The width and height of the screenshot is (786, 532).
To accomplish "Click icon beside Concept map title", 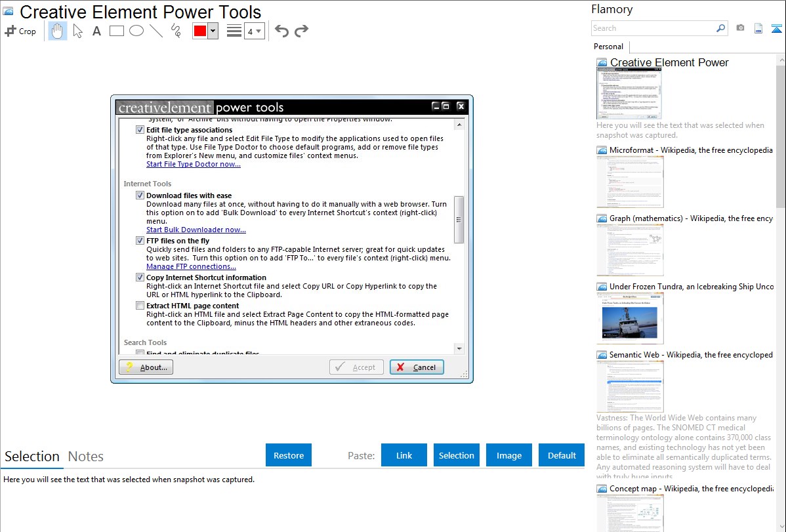I will [x=602, y=489].
